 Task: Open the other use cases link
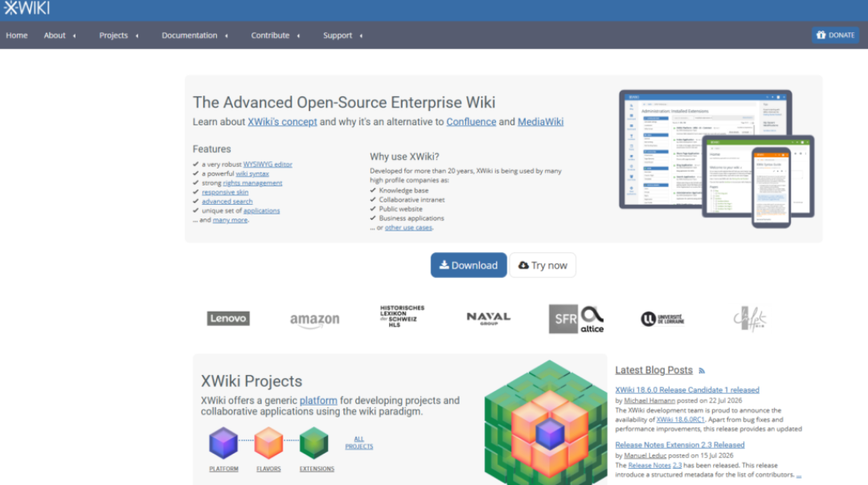[x=408, y=227]
